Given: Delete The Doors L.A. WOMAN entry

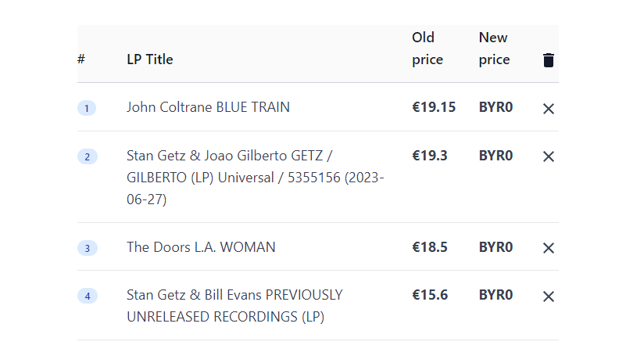Looking at the screenshot, I should 549,248.
